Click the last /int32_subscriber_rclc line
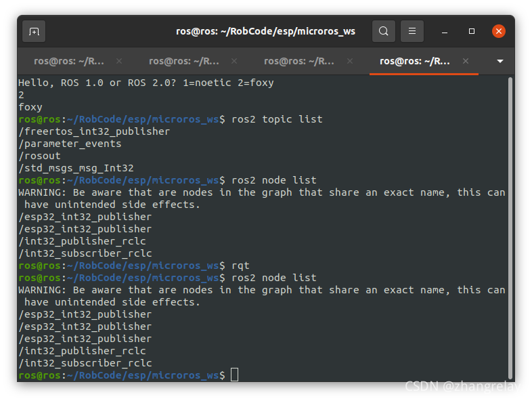The height and width of the screenshot is (401, 532). (x=85, y=363)
